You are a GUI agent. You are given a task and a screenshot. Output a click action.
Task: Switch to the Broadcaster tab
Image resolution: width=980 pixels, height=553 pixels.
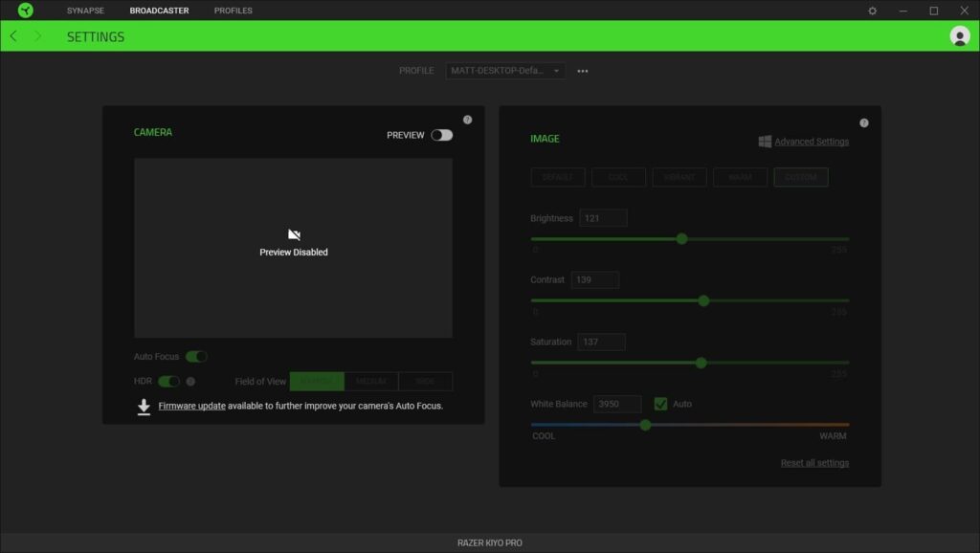[x=160, y=11]
